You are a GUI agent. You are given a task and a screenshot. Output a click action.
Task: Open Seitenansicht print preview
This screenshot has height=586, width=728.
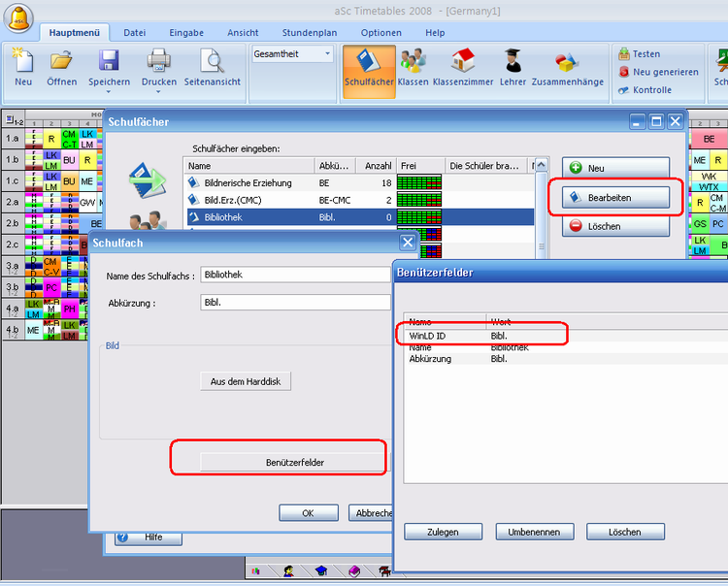point(213,68)
